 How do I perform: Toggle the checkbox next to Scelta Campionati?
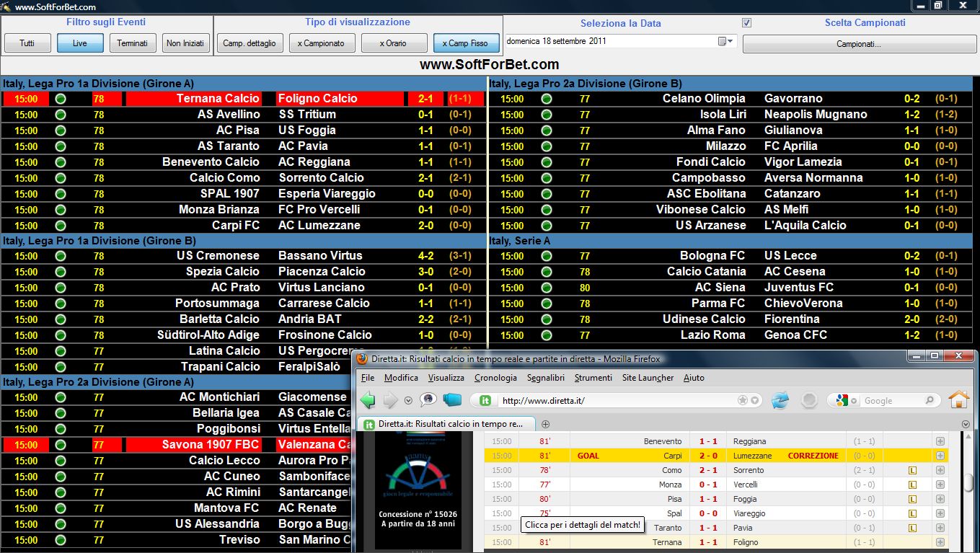747,22
